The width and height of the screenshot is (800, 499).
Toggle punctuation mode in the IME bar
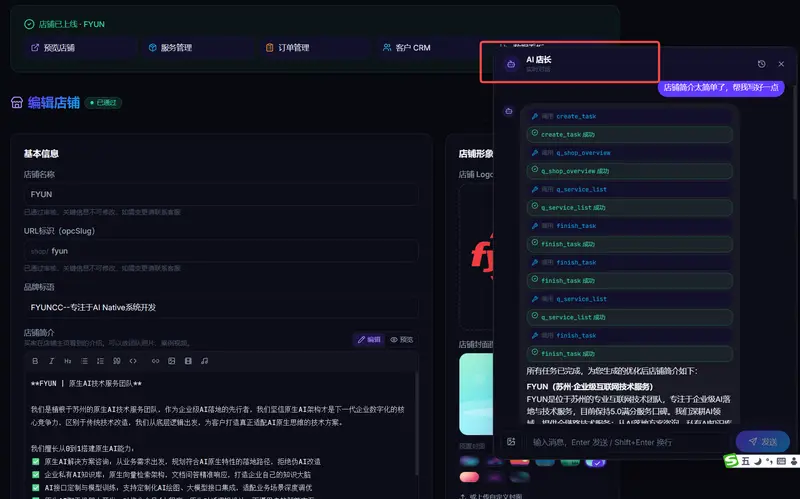pos(769,461)
